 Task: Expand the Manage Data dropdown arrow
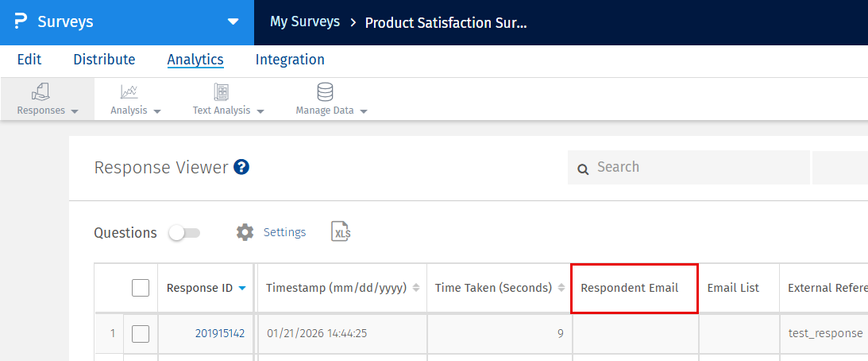tap(364, 111)
